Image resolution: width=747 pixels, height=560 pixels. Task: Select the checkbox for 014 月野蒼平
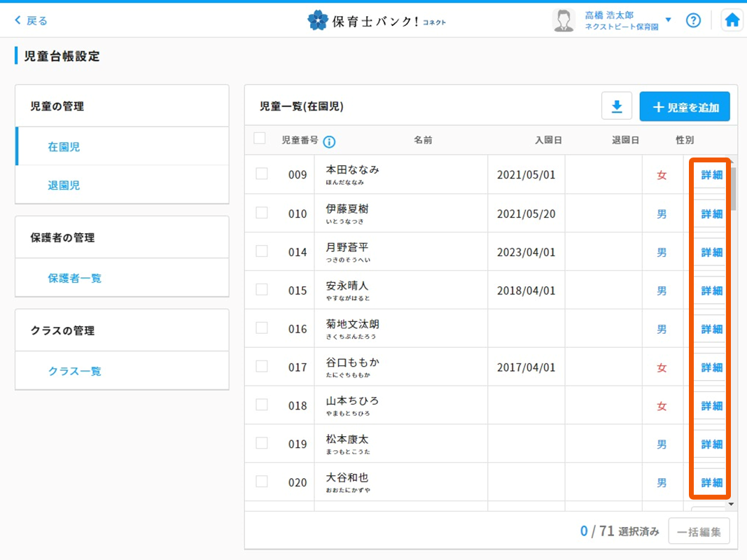click(262, 251)
